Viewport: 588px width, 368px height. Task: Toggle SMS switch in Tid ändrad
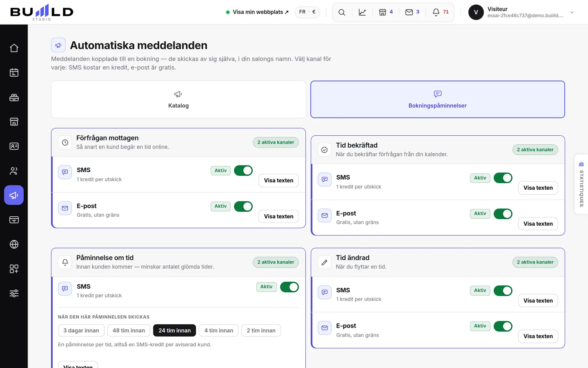(x=503, y=291)
